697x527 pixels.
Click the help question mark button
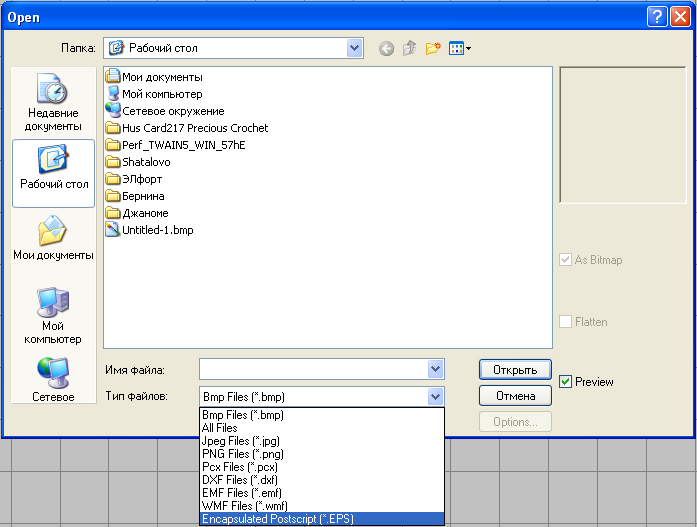tap(656, 16)
